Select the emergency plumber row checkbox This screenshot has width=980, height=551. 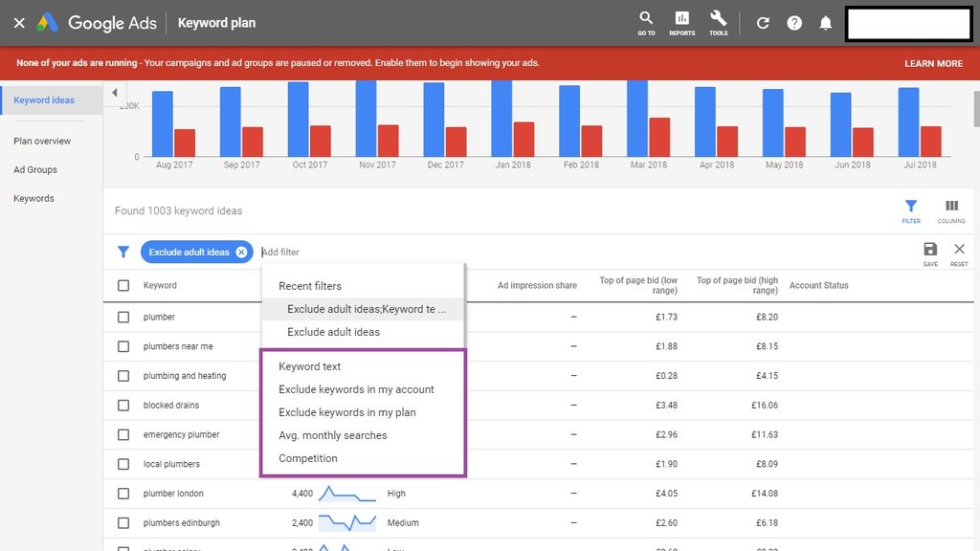[123, 435]
